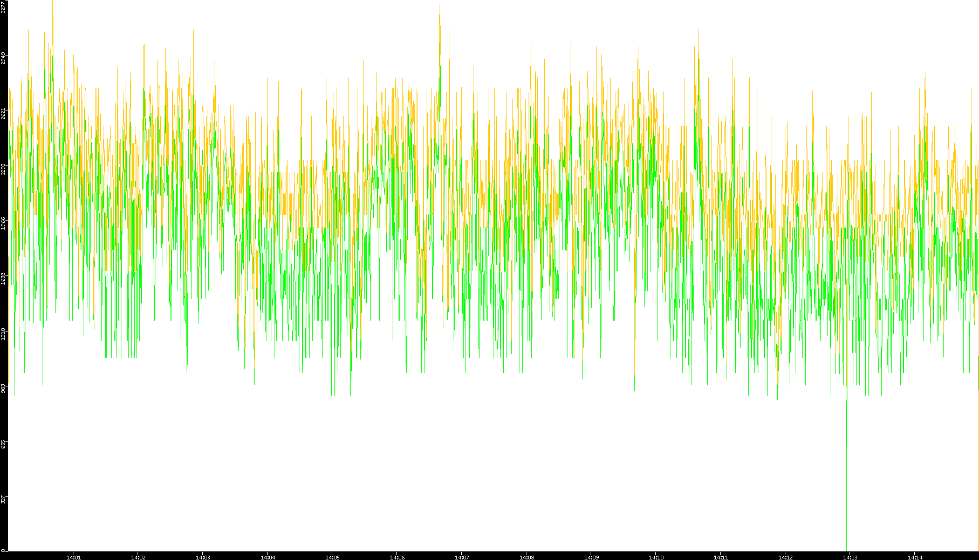Click the 14:14 time axis label

coord(915,557)
